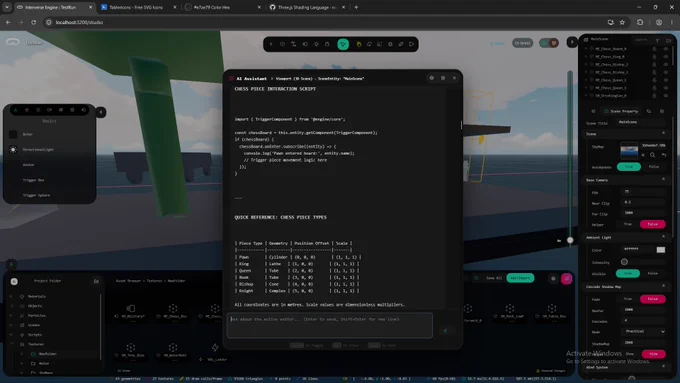The height and width of the screenshot is (383, 680).
Task: Click the browser extensions puzzle icon
Action: [640, 22]
